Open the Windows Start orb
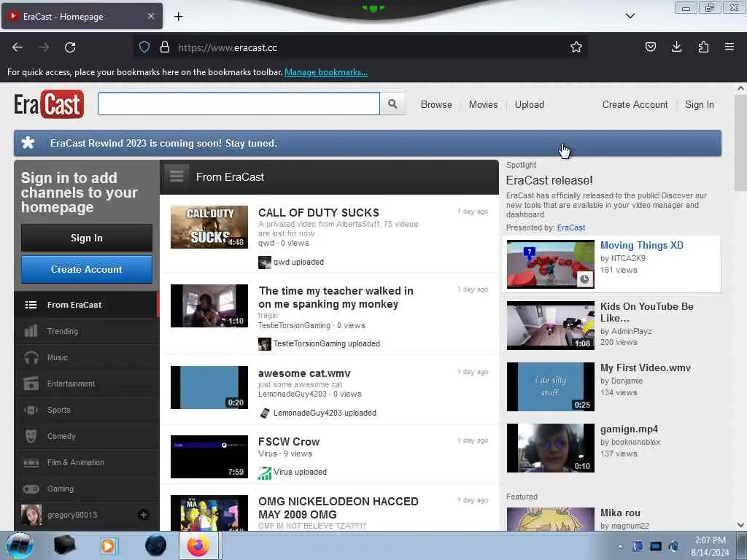 pyautogui.click(x=20, y=545)
